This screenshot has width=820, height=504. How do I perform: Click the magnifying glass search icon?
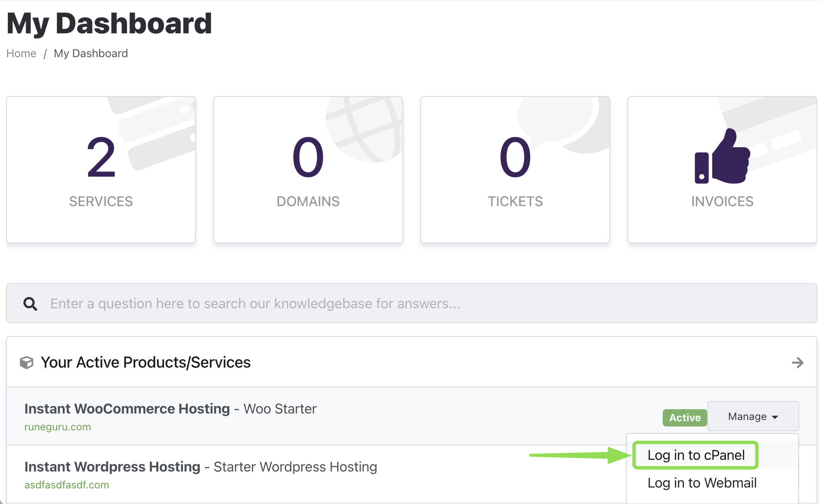coord(30,304)
